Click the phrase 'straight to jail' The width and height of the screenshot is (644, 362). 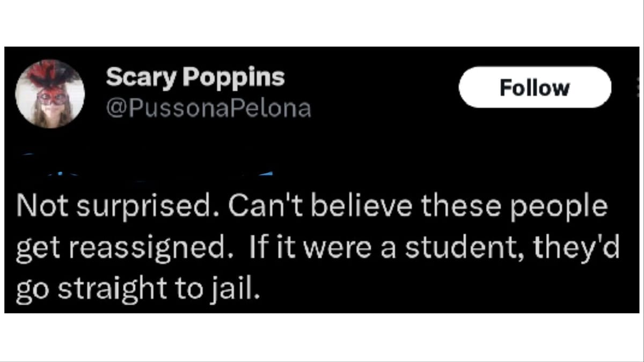tap(161, 288)
